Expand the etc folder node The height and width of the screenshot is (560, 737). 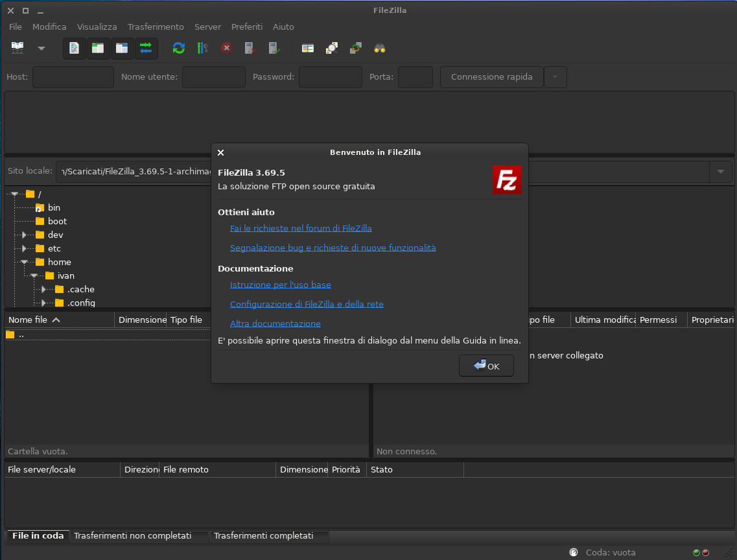[x=25, y=248]
